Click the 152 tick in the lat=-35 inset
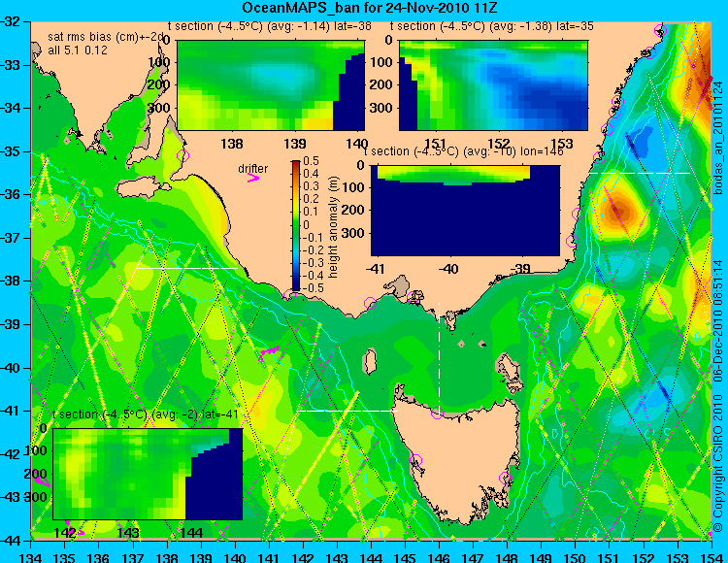 (499, 143)
